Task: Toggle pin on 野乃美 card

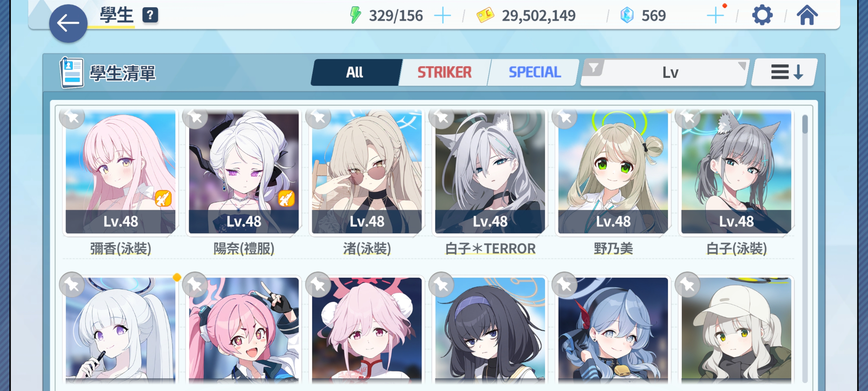Action: (x=565, y=117)
